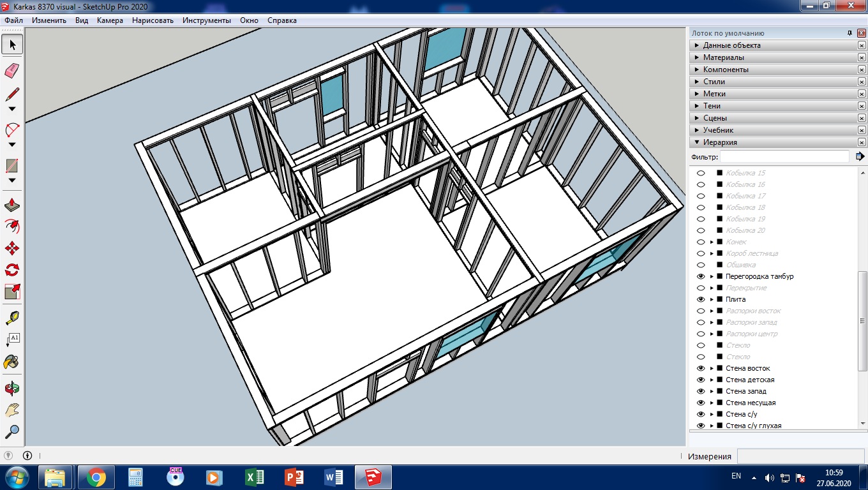Choose the Line pencil tool
Viewport: 868px width, 490px height.
[11, 94]
